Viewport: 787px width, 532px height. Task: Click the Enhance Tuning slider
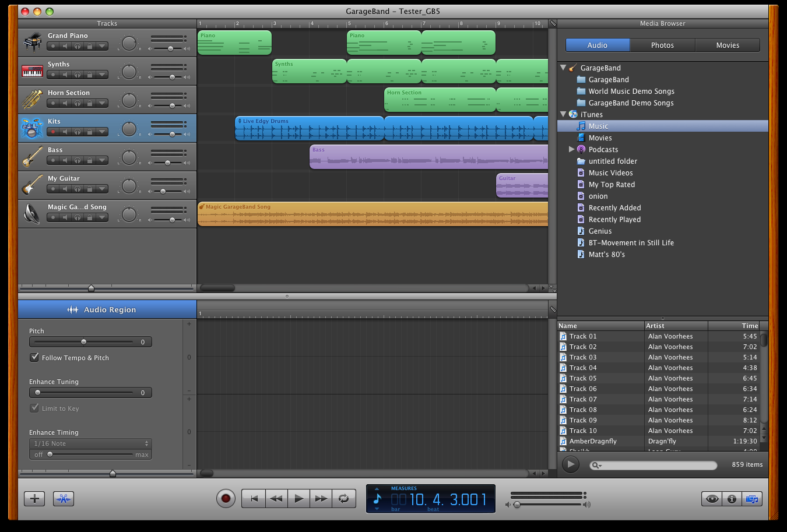point(84,393)
